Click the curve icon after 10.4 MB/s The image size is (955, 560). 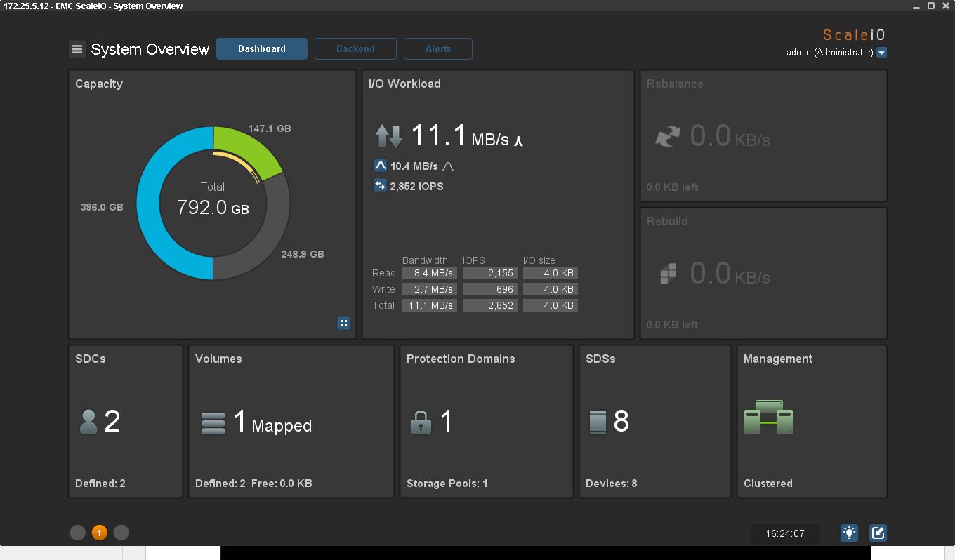448,167
